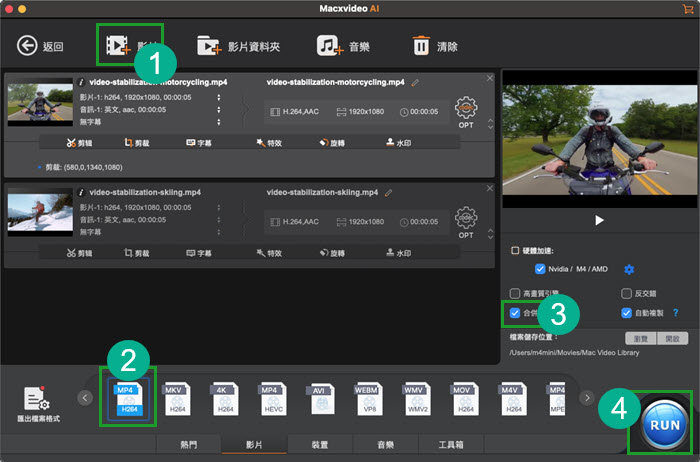Clear the list with 清除 trash icon
The image size is (700, 462).
(421, 46)
